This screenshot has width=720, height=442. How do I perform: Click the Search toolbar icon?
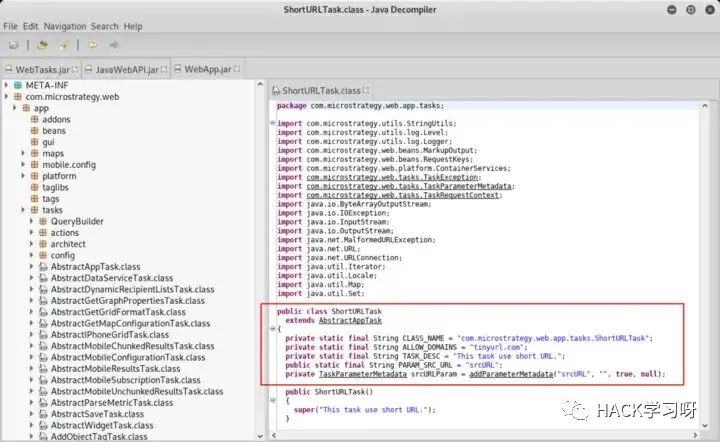point(63,45)
